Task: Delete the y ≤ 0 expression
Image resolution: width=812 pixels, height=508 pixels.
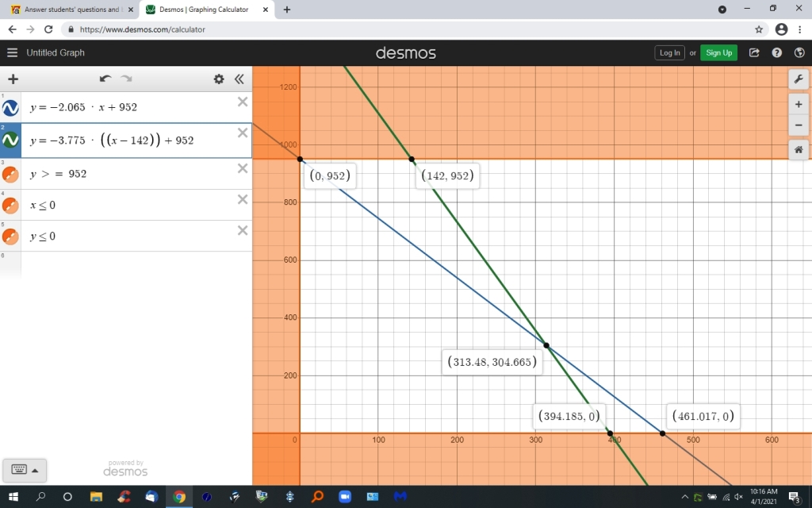Action: point(243,231)
